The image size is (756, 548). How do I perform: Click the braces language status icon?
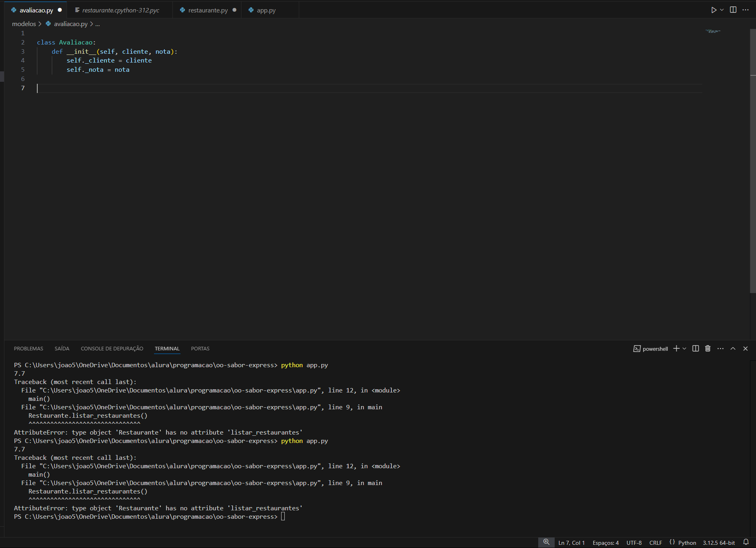coord(672,542)
